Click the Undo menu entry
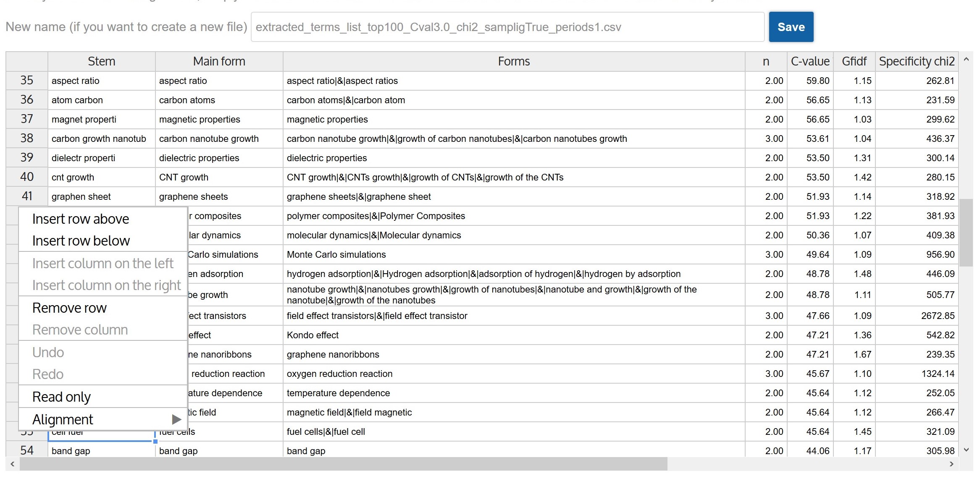 (103, 353)
